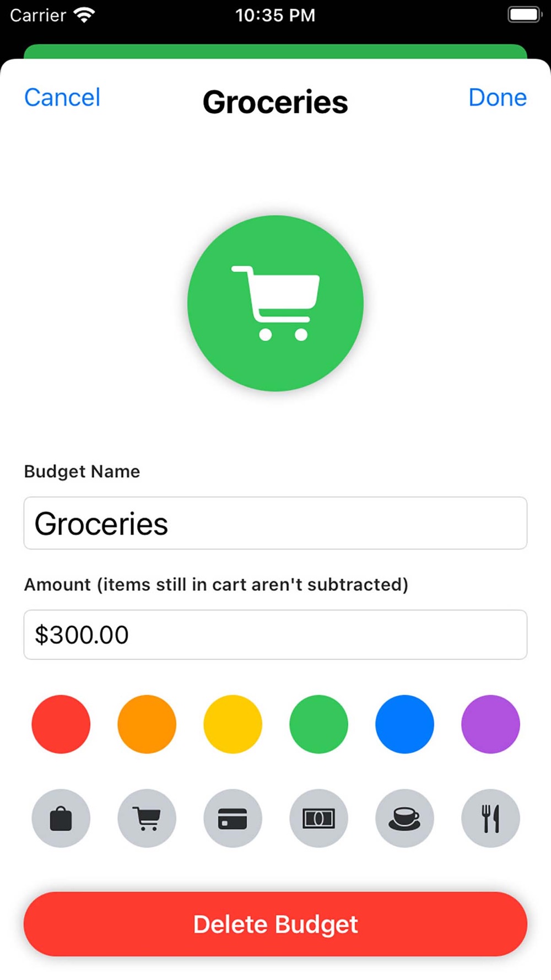551x980 pixels.
Task: Select the fork and knife icon
Action: coord(490,819)
